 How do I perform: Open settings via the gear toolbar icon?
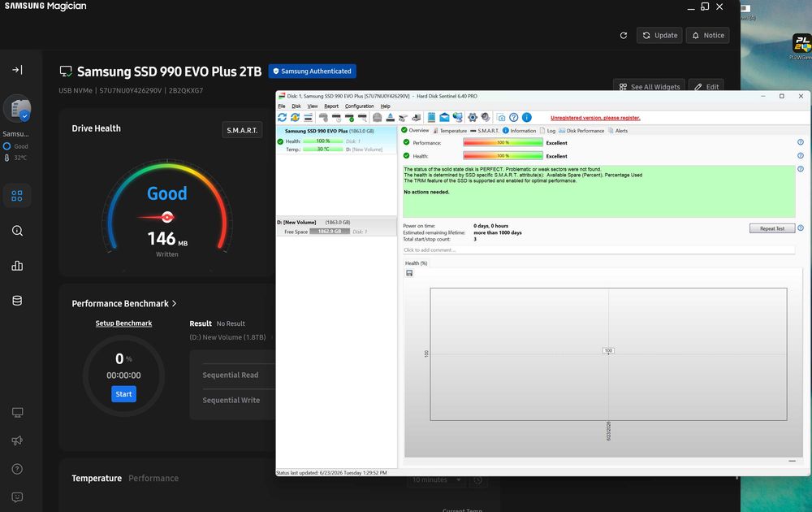pyautogui.click(x=473, y=118)
